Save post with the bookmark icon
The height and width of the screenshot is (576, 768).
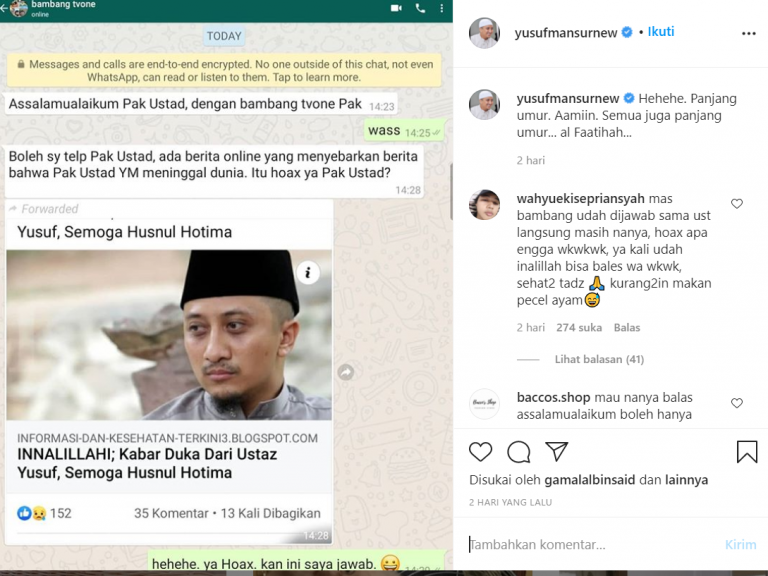pyautogui.click(x=747, y=451)
